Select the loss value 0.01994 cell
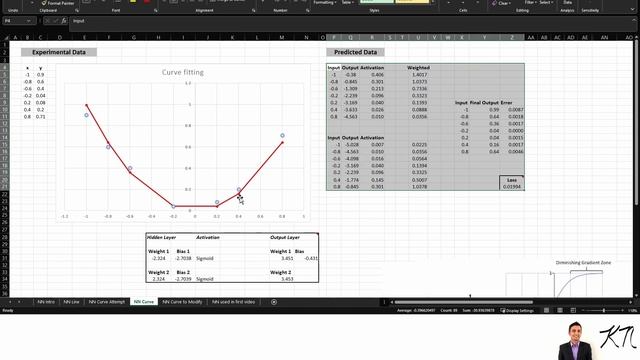The width and height of the screenshot is (640, 360). (512, 187)
